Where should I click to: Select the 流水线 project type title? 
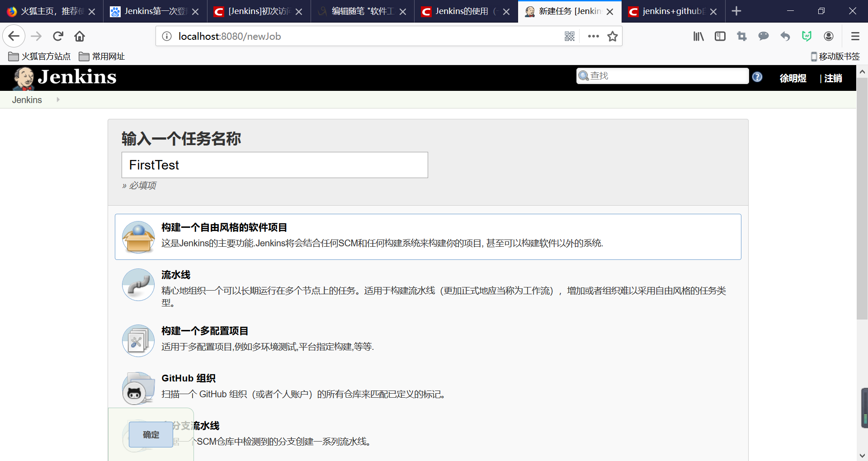(x=176, y=275)
